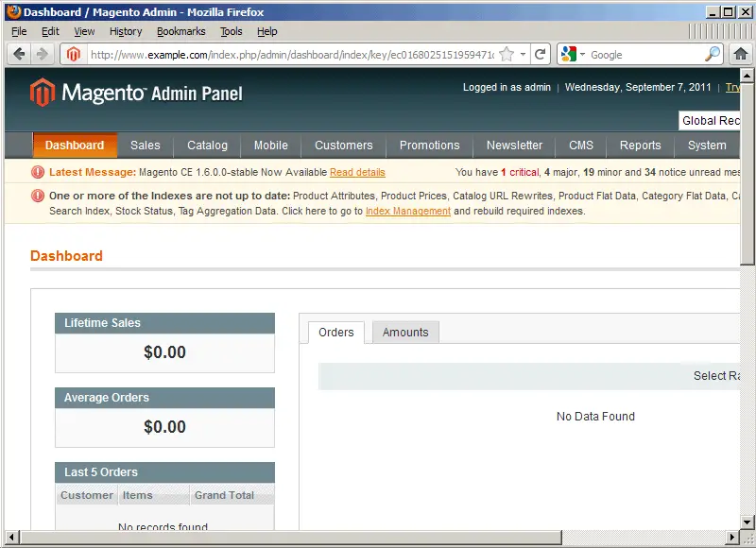The width and height of the screenshot is (756, 548).
Task: Open the Newsletter navigation menu
Action: [514, 146]
